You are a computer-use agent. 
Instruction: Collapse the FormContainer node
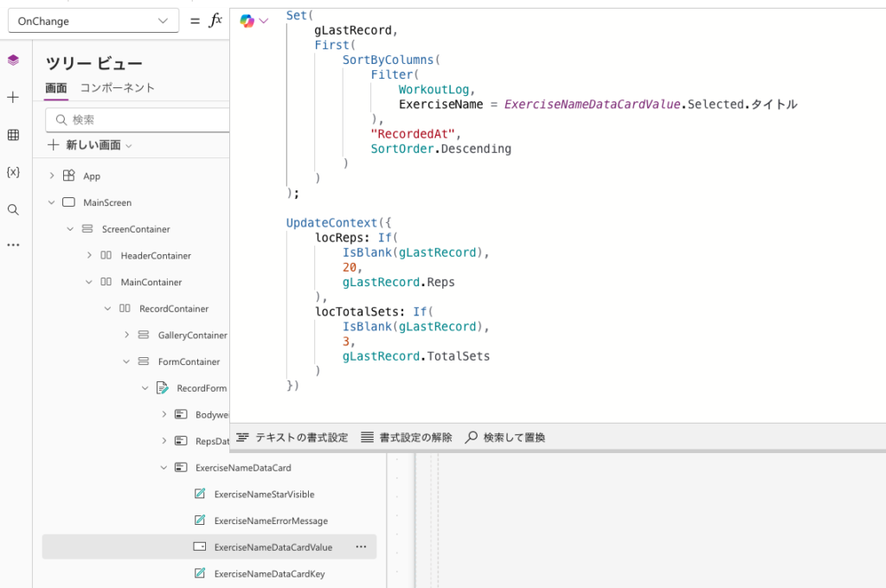[x=126, y=361]
